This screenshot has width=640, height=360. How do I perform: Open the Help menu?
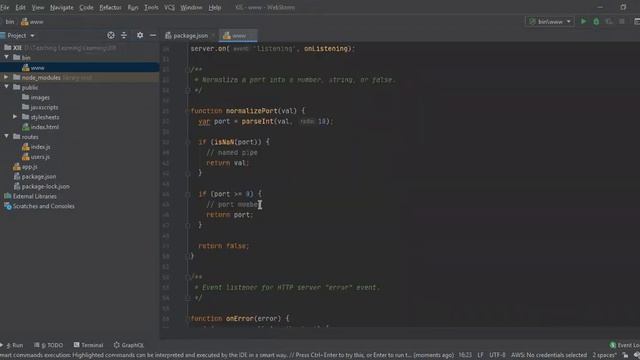(x=215, y=7)
